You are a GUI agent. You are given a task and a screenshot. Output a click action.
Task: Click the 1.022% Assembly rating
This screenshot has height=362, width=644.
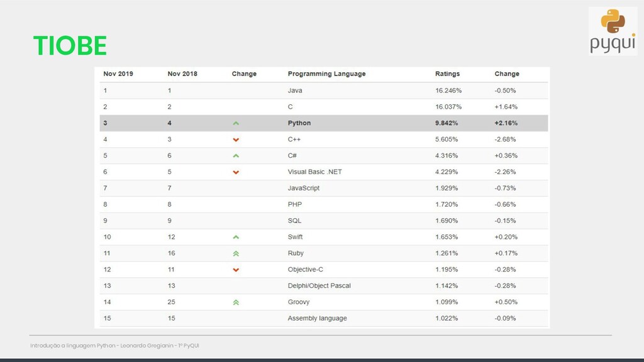click(447, 318)
